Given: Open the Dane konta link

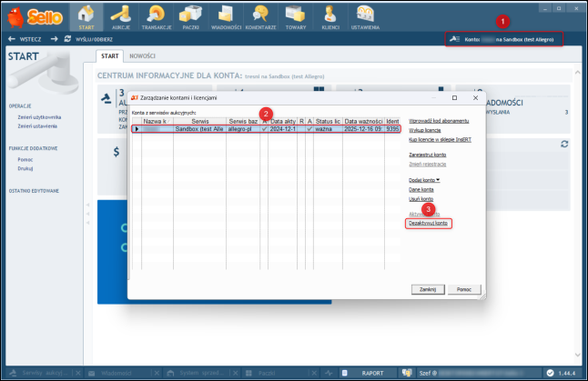Looking at the screenshot, I should tap(421, 189).
